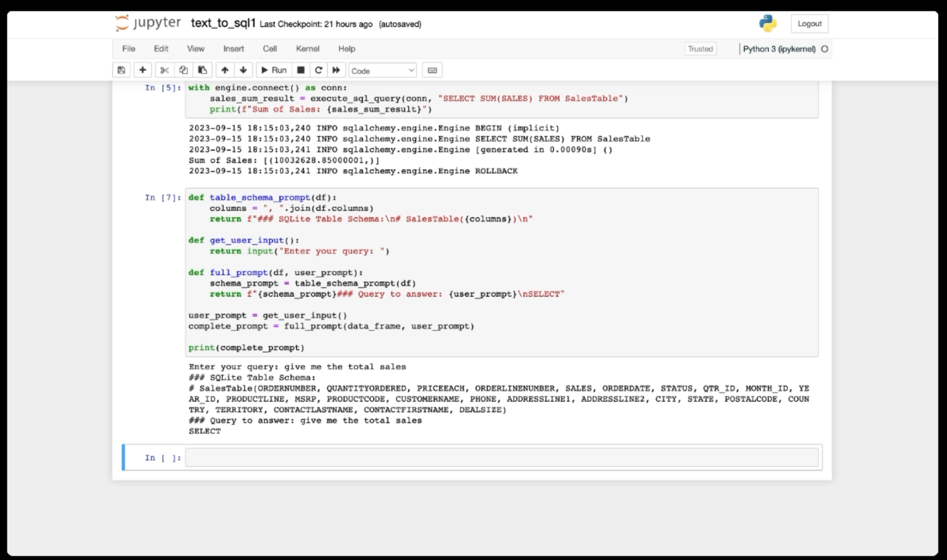Open the command palette keyboard icon
Screen dimensions: 947x560
[x=432, y=70]
